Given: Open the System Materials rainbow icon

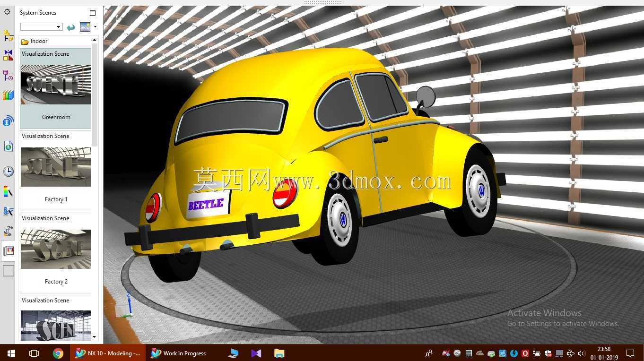Looking at the screenshot, I should 8,191.
